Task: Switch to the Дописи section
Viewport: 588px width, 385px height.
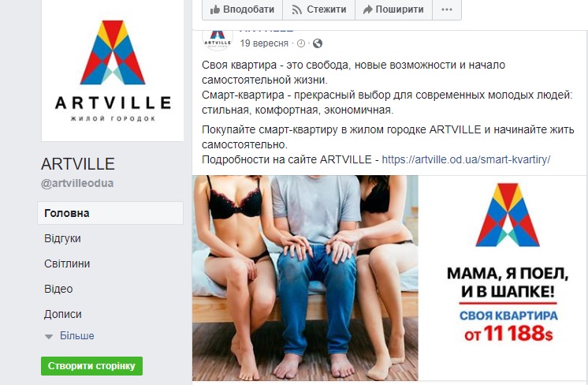Action: click(x=62, y=314)
